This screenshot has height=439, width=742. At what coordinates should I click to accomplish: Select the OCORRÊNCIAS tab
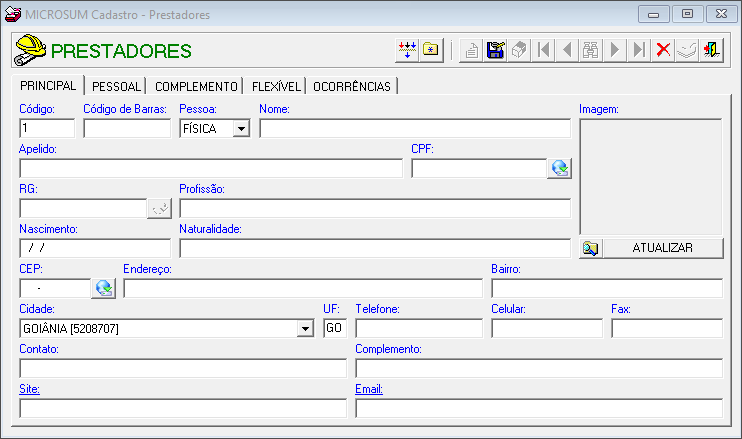point(351,86)
